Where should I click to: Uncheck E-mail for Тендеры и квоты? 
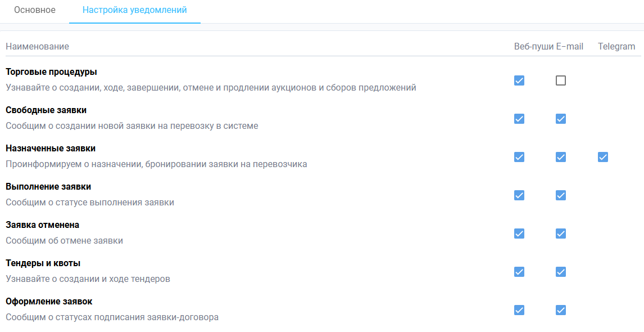point(560,272)
